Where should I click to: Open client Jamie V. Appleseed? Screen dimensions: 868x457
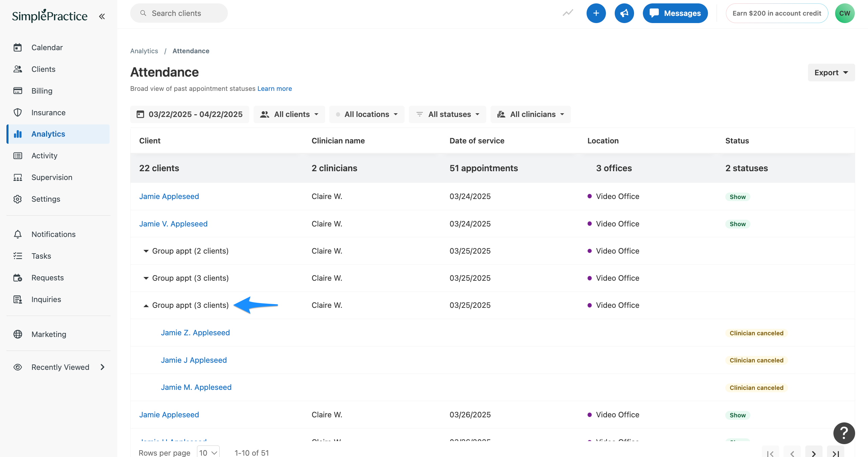coord(173,224)
